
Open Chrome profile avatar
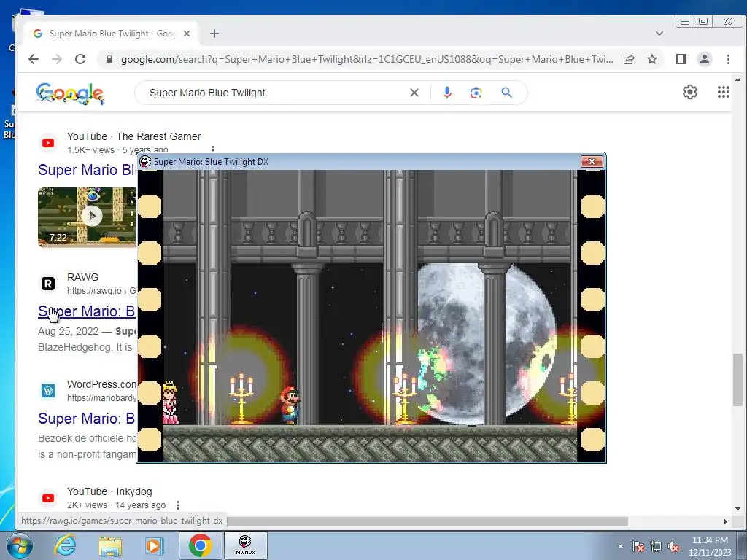(x=705, y=59)
